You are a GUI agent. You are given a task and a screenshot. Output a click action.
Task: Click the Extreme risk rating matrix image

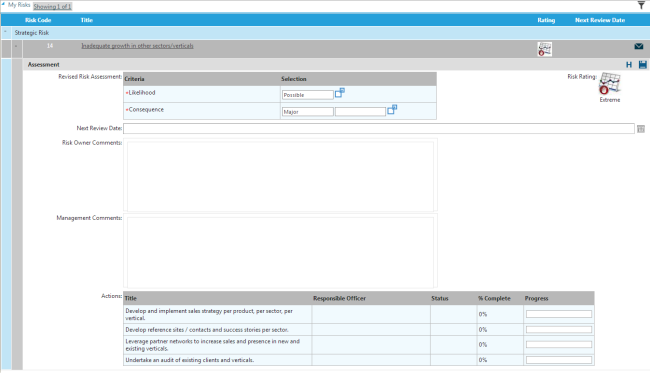(609, 83)
